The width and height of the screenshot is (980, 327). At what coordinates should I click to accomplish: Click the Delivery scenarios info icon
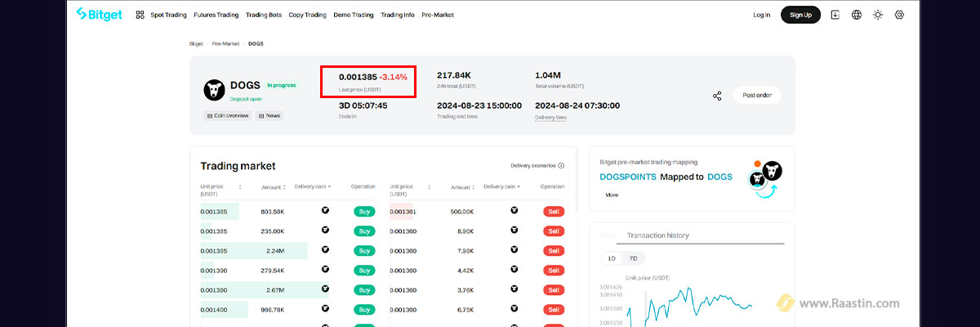[x=561, y=165]
